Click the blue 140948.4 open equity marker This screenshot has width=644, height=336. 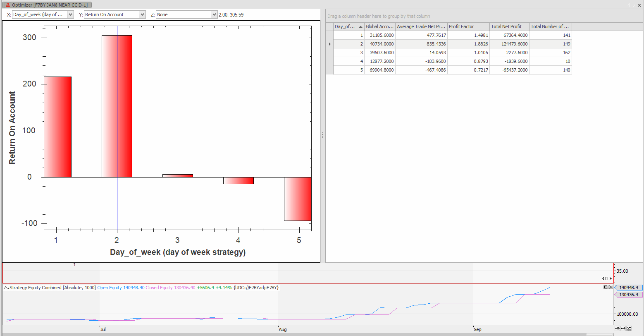tap(629, 288)
